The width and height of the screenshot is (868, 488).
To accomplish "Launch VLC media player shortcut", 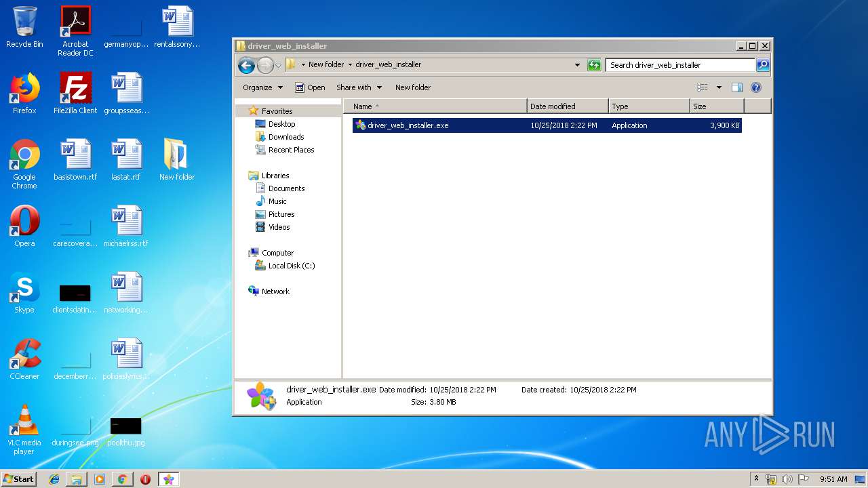I will 24,430.
